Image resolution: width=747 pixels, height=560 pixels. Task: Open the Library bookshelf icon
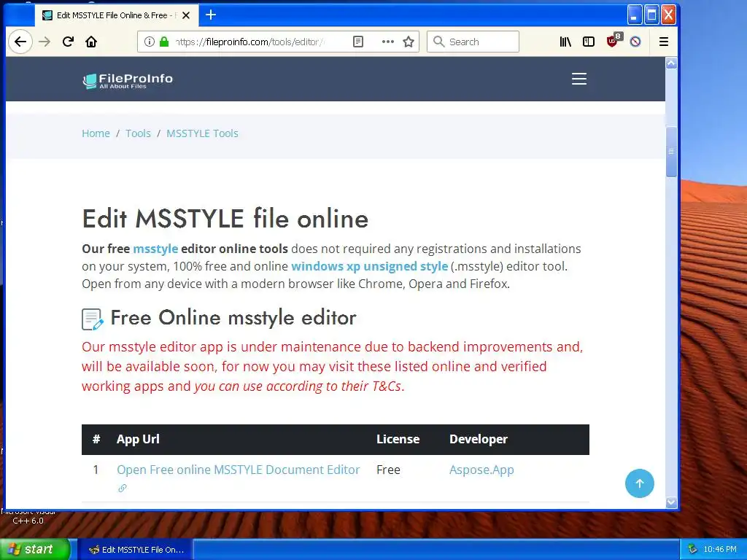tap(565, 42)
